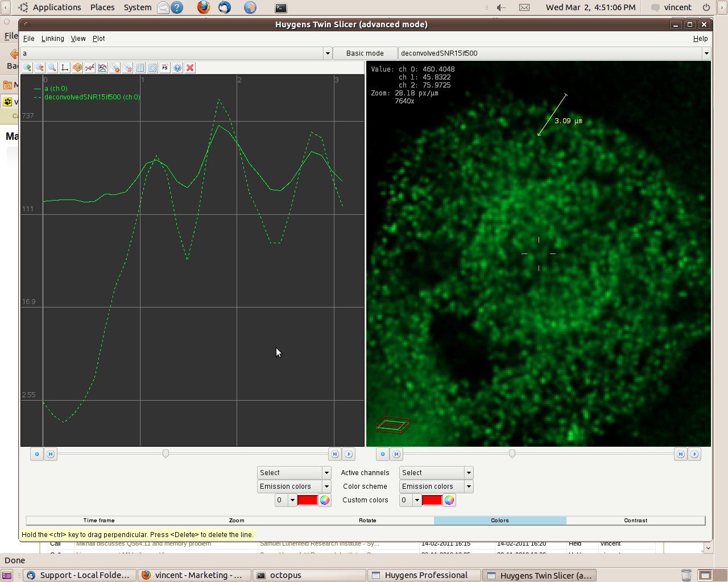Switch to the Contrast tab
The image size is (728, 582).
point(635,521)
